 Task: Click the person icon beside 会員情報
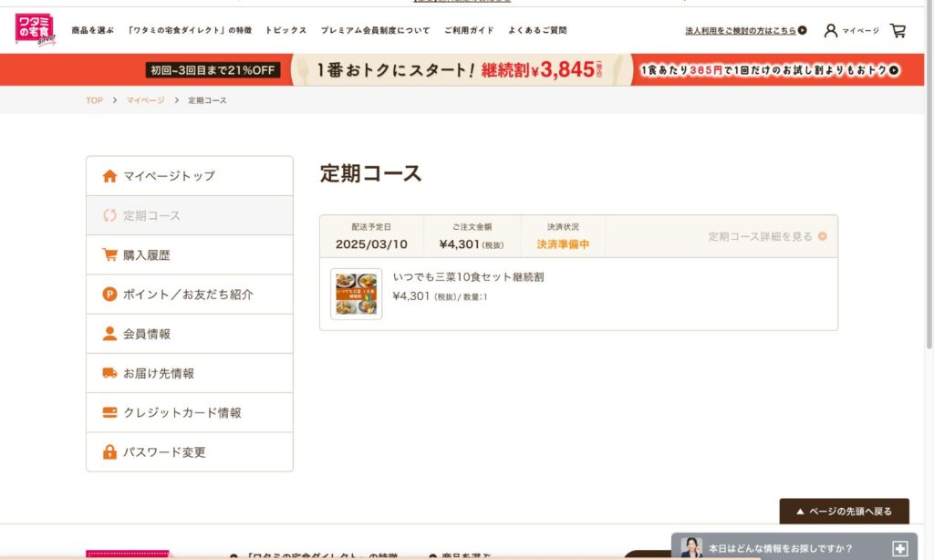tap(109, 334)
